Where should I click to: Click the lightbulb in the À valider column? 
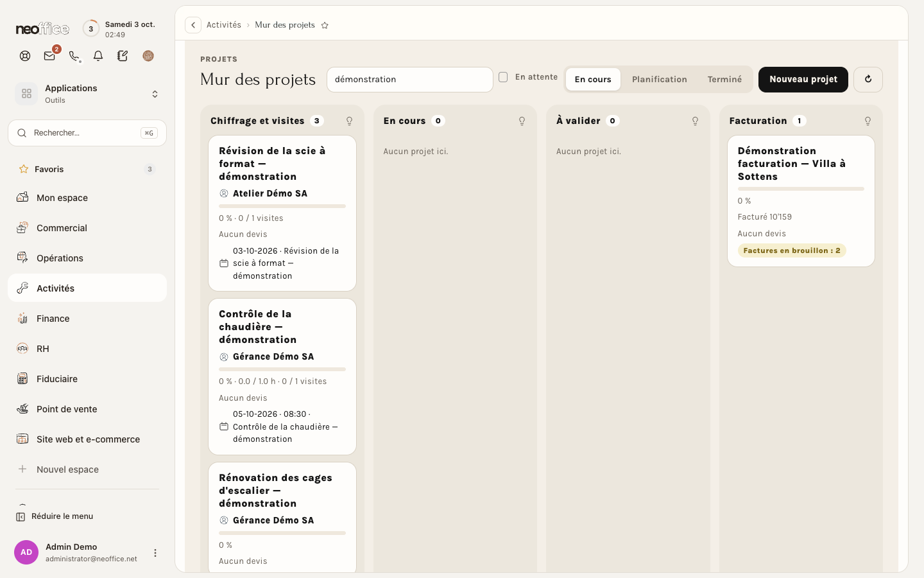click(695, 121)
